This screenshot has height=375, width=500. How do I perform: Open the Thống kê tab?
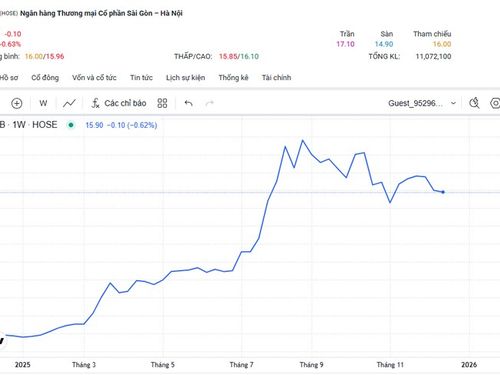[x=234, y=78]
